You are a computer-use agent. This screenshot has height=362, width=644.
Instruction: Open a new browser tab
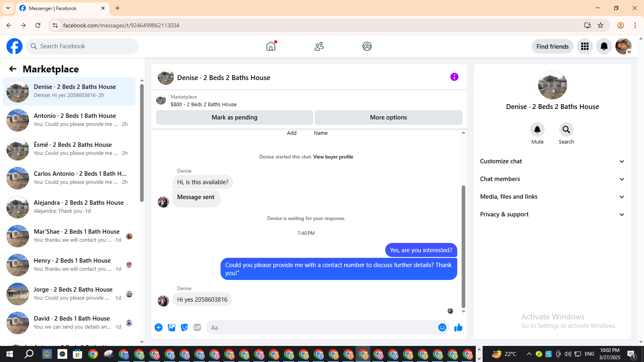tap(118, 8)
